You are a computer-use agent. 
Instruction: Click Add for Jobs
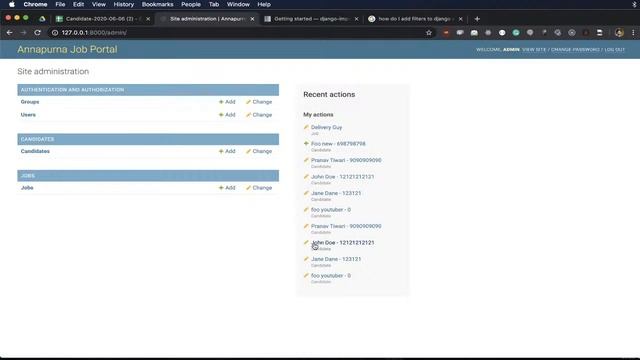coord(227,188)
